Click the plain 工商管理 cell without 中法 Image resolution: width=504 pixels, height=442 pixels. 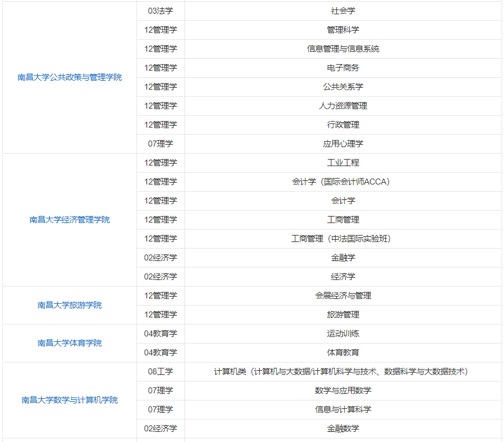343,220
